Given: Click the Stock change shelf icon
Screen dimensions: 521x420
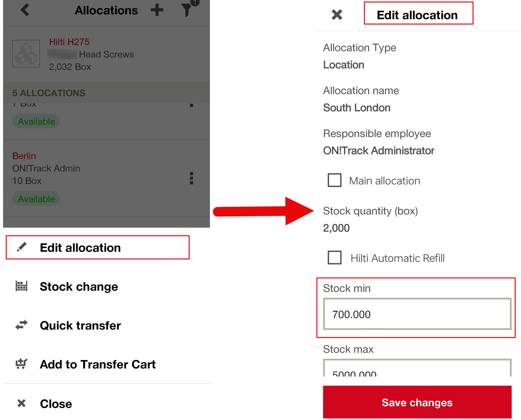Looking at the screenshot, I should click(x=21, y=286).
